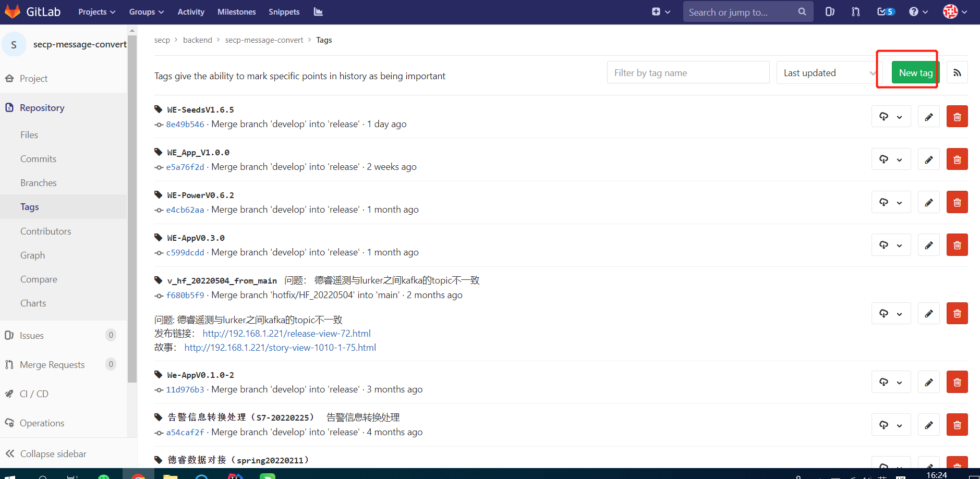Open the new item plus dropdown

[x=661, y=11]
